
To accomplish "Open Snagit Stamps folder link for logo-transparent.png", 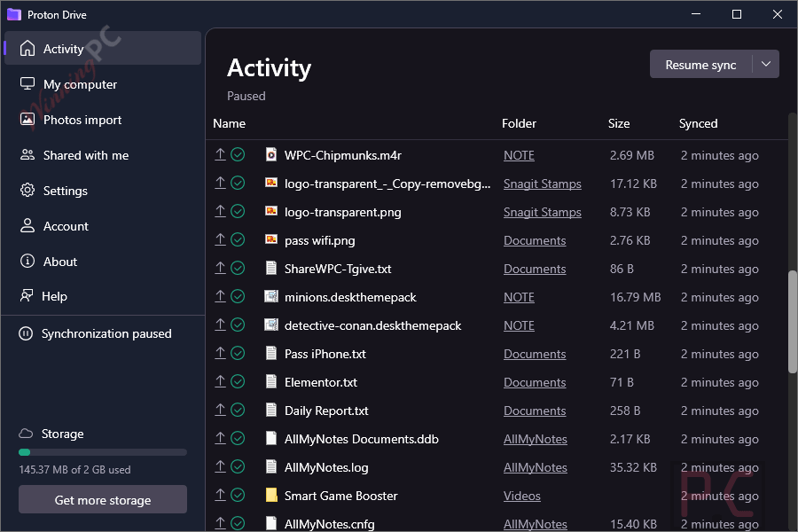I will [x=543, y=212].
